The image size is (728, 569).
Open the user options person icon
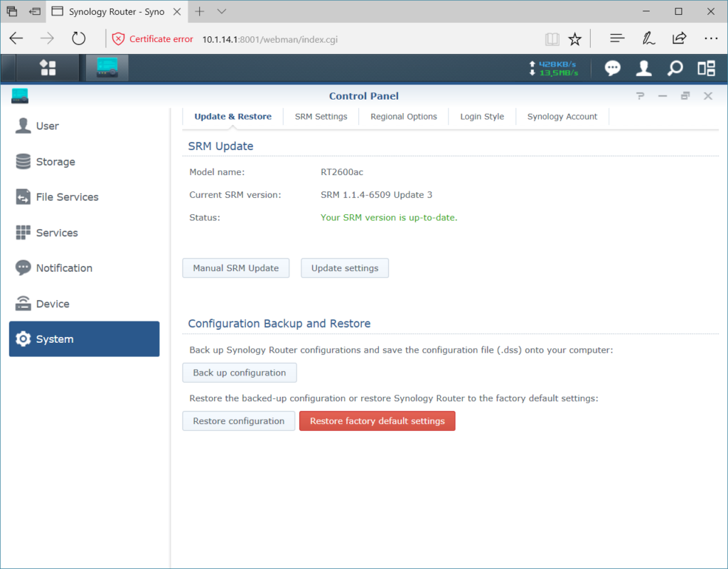coord(643,68)
